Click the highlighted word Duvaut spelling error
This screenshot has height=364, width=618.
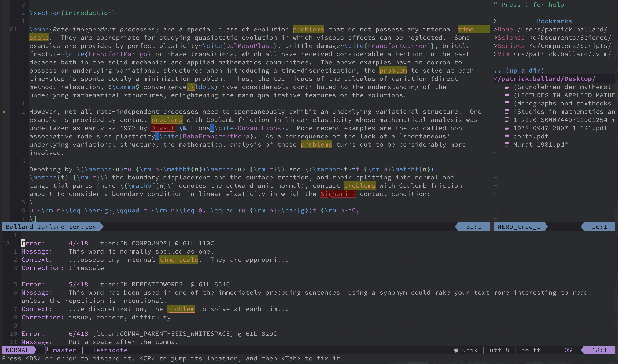click(163, 128)
